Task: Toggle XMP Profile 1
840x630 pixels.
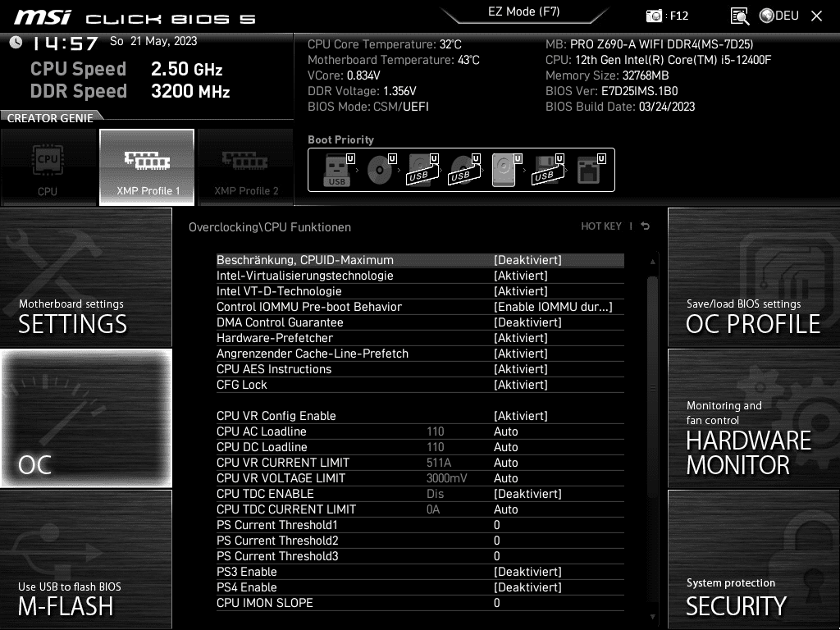Action: (x=147, y=167)
